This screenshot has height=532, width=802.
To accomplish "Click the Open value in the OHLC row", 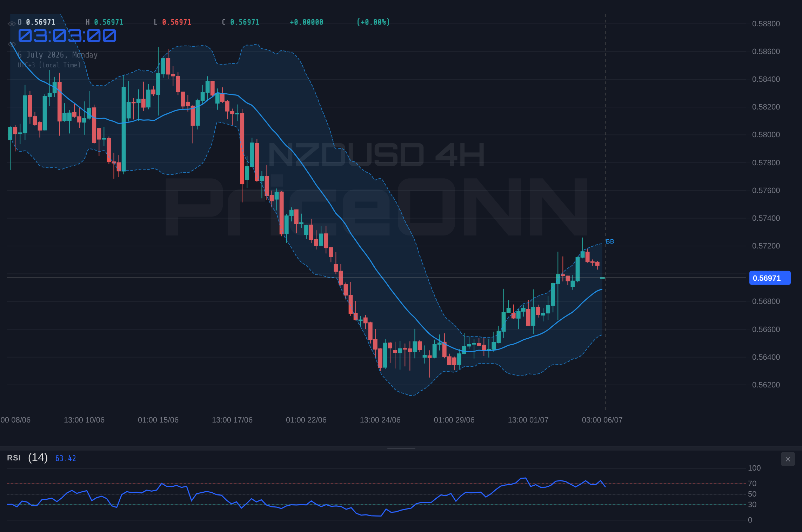I will tap(41, 22).
